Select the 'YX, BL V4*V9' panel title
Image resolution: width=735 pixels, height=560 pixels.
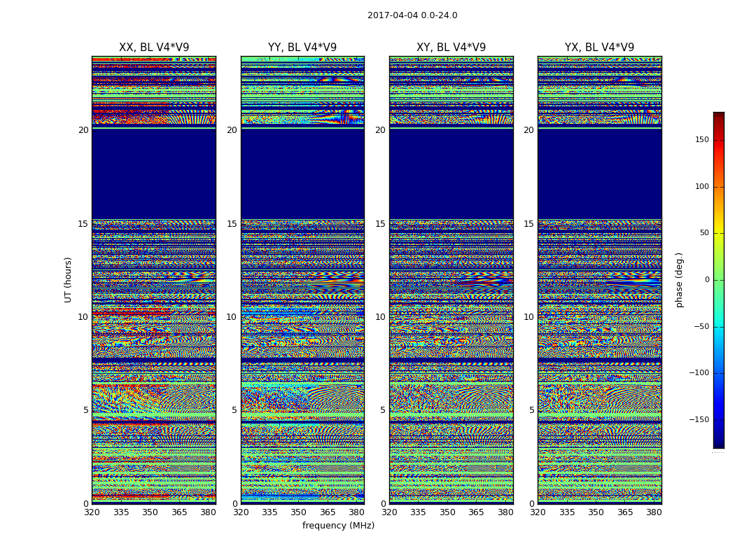pyautogui.click(x=599, y=48)
